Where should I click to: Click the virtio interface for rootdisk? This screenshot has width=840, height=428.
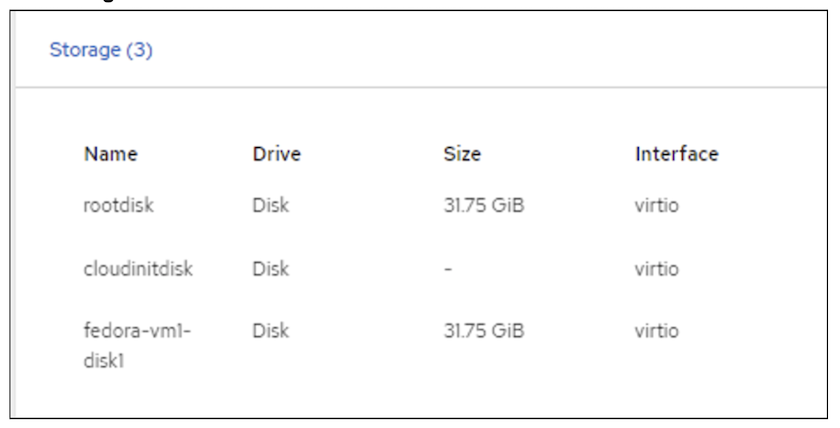click(657, 206)
